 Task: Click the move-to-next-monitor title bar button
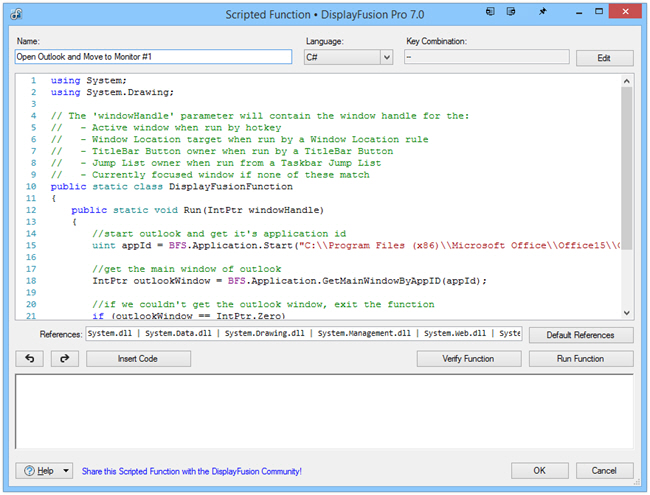click(x=490, y=12)
